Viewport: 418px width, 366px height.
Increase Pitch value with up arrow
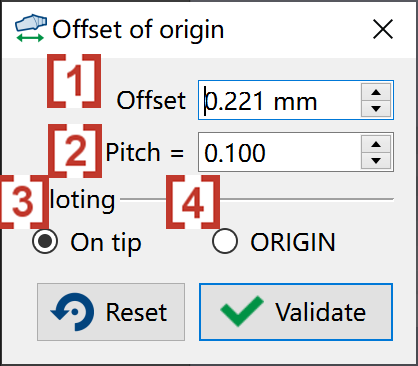click(x=376, y=144)
